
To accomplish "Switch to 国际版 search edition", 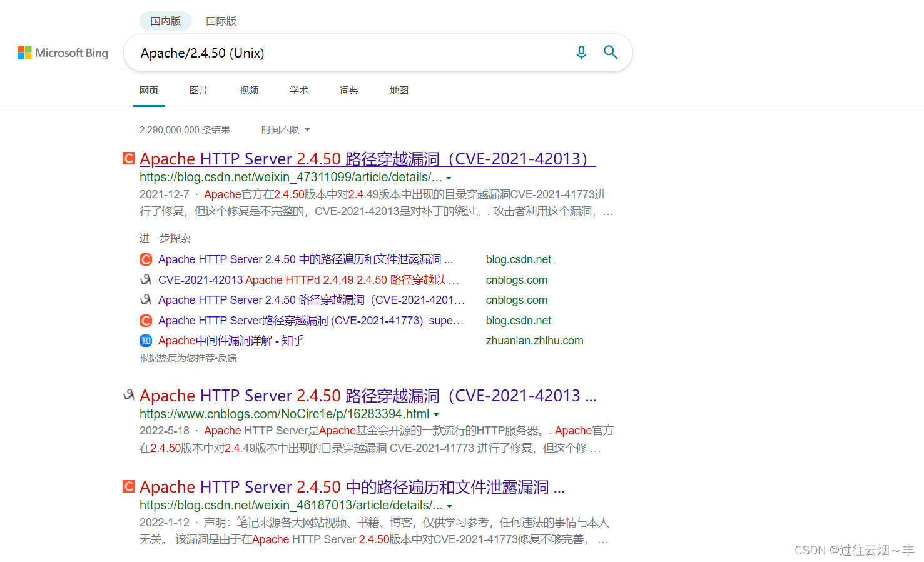I will tap(221, 21).
